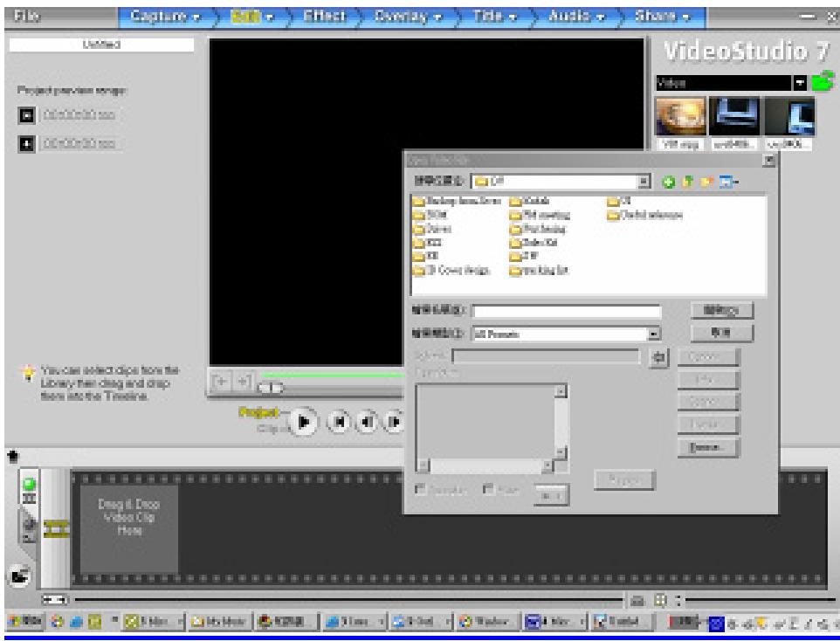Screen dimensions: 840x641
Task: Toggle the Auto play checkbox
Action: click(421, 489)
